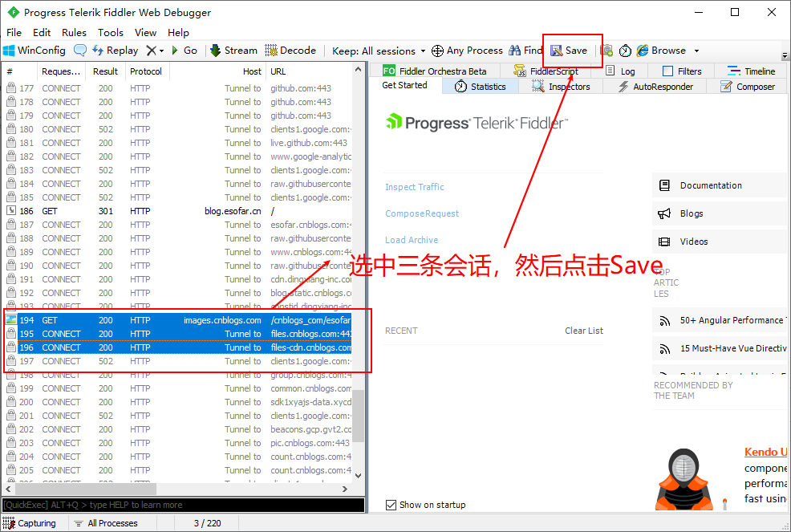Screen dimensions: 791x532
Task: Open the Tools menu
Action: click(111, 32)
